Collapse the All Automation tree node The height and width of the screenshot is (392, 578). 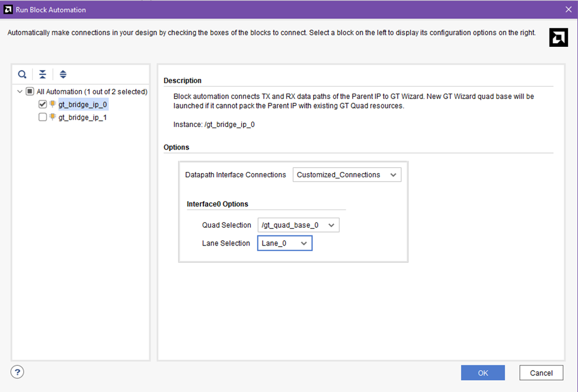(20, 92)
